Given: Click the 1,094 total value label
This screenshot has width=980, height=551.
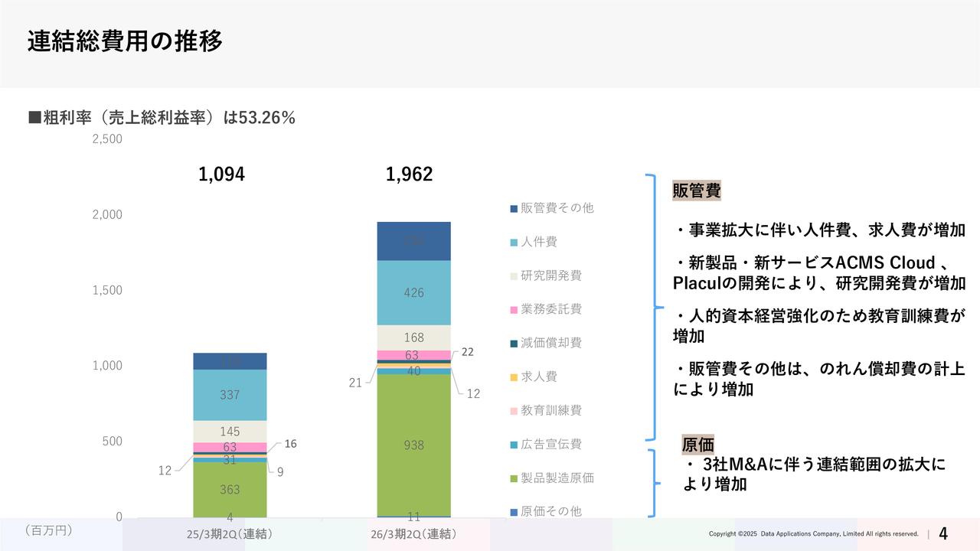Looking at the screenshot, I should coord(222,174).
